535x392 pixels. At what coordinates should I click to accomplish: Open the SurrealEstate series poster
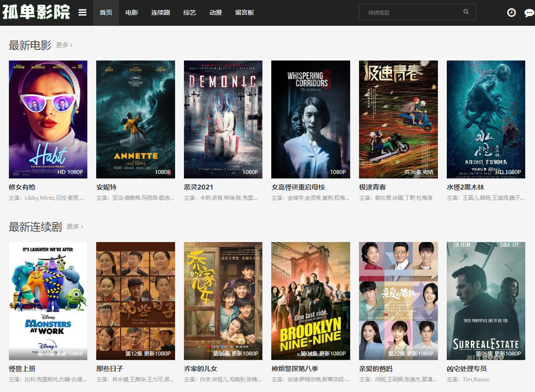[486, 301]
